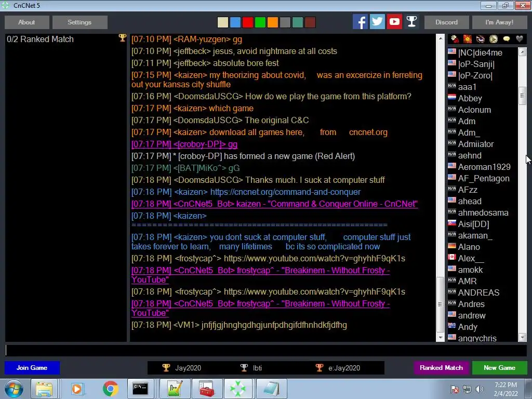Open the CnCNet Facebook page icon
The height and width of the screenshot is (399, 532).
click(x=360, y=22)
